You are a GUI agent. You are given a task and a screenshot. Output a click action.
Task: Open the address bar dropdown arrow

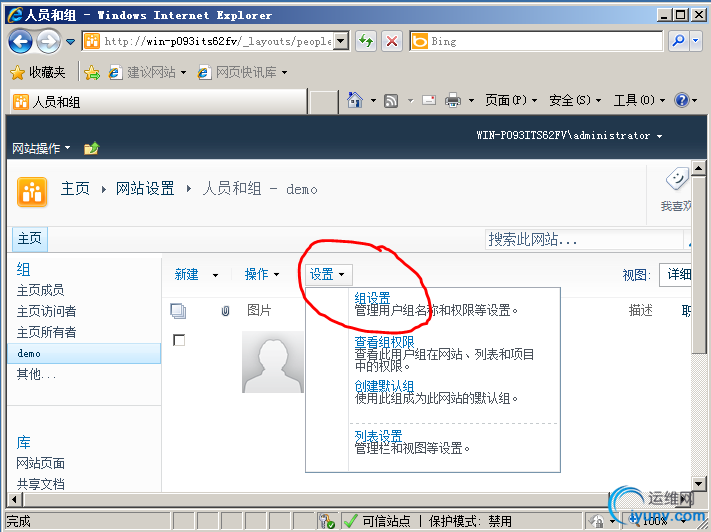[342, 41]
